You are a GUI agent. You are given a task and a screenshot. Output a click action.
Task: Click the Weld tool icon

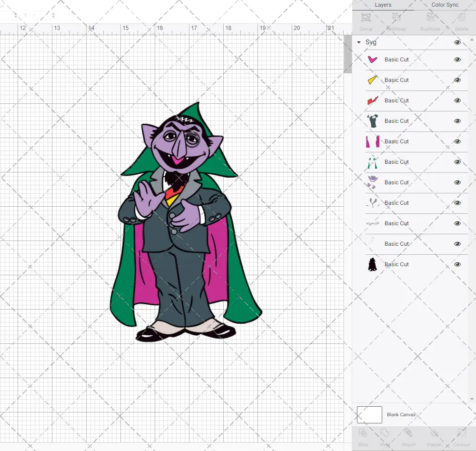click(x=385, y=433)
